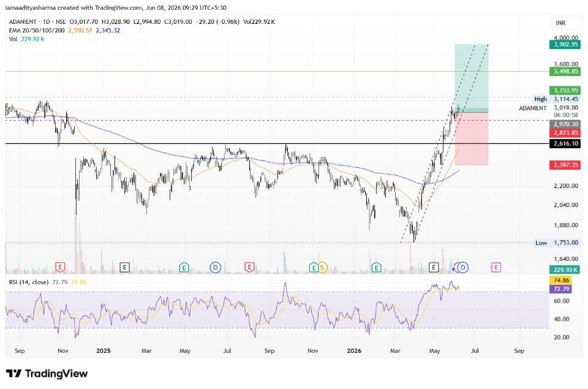
Task: Click the green E earnings marker near Feb 2026
Action: (x=376, y=268)
